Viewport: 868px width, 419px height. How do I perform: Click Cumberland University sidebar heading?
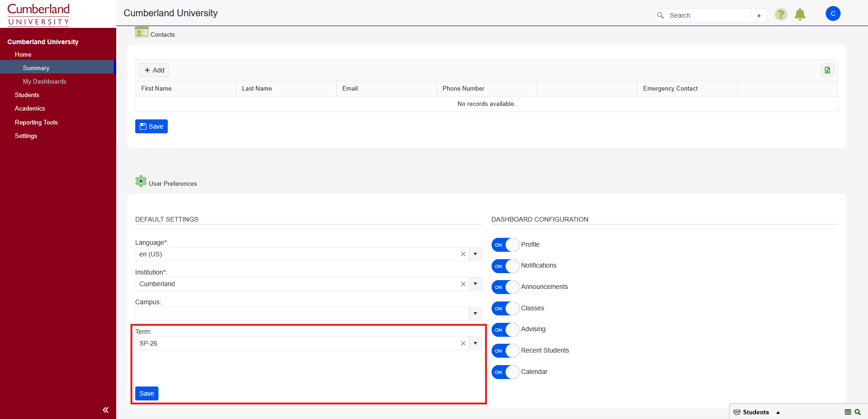[43, 42]
